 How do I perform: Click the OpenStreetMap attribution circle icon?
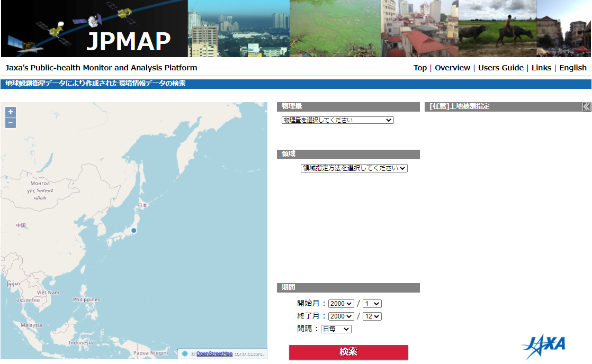tap(186, 353)
